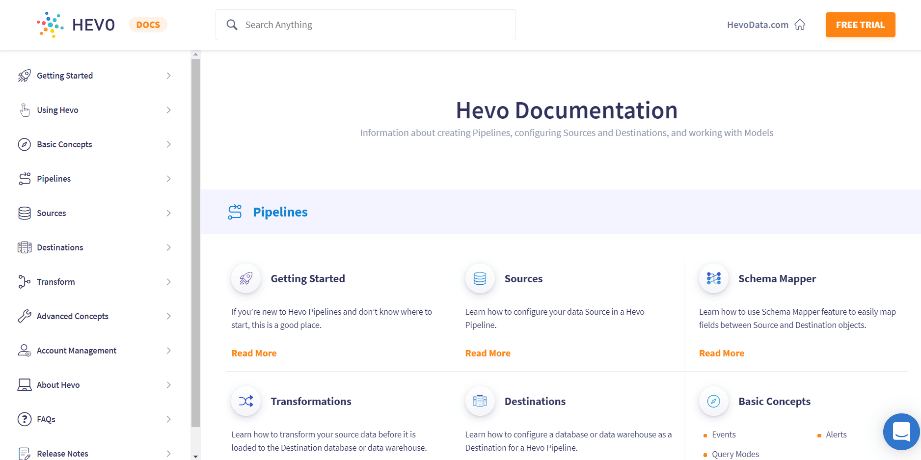Open the Transformations card title

tap(311, 401)
